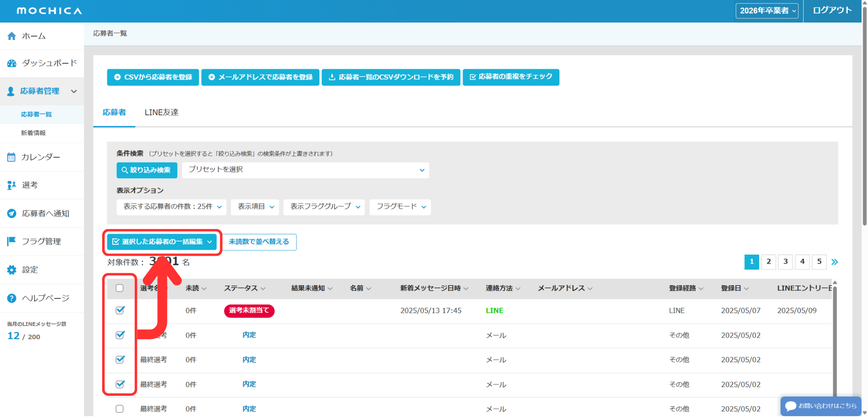Open the 選択した応募者の一括編集 dropdown
This screenshot has height=417, width=868.
[x=162, y=242]
